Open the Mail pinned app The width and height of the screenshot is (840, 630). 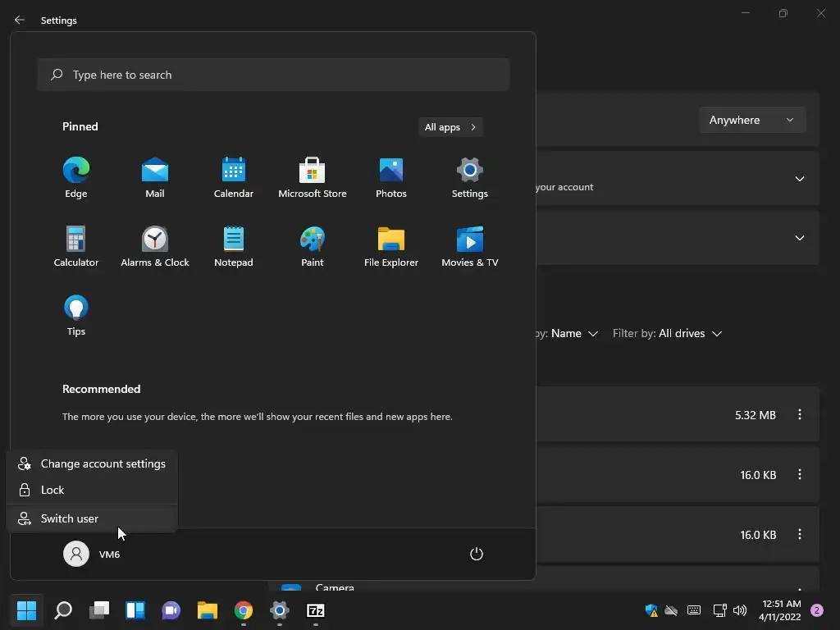tap(155, 178)
